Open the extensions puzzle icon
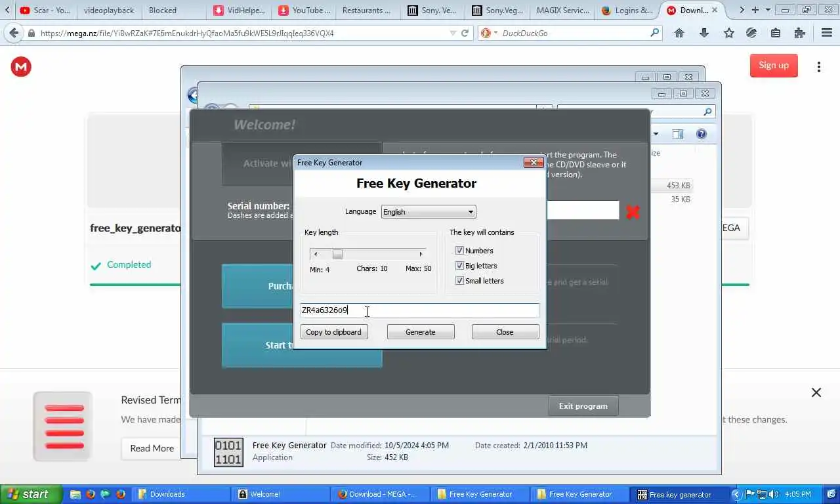Viewport: 840px width, 504px height. [799, 33]
